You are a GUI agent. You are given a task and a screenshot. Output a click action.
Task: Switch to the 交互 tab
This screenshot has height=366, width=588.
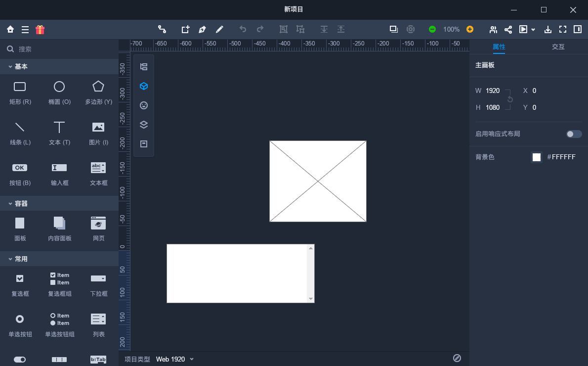558,47
